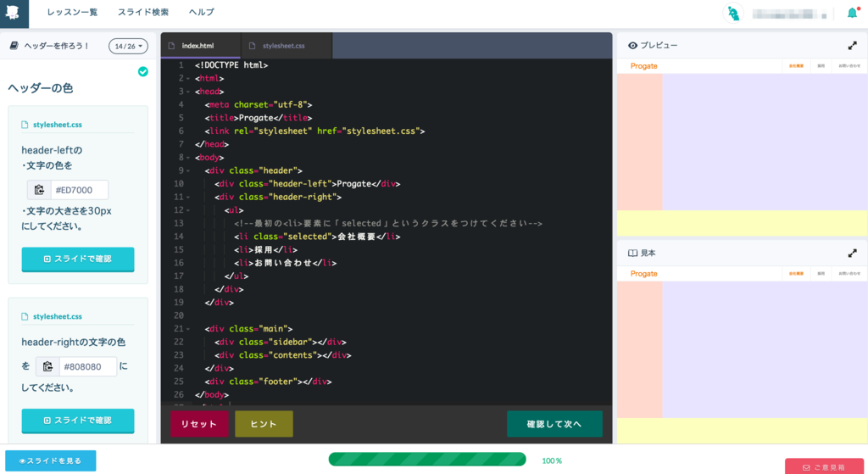Click the meta charset line 4
868x474 pixels.
click(x=259, y=104)
